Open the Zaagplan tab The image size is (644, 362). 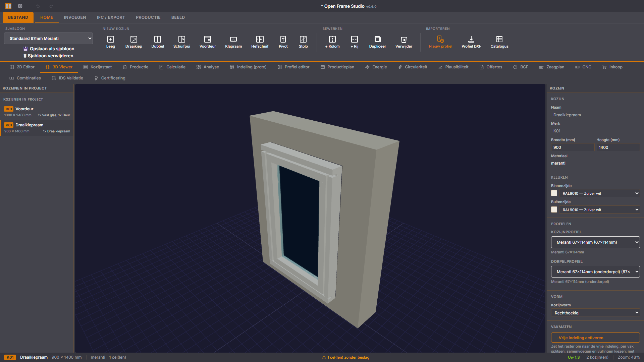pos(551,67)
